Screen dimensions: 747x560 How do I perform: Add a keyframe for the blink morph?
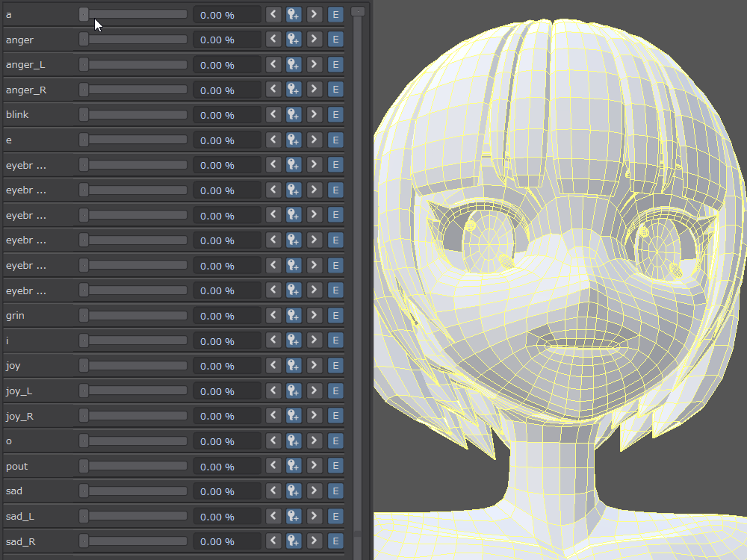(x=294, y=115)
